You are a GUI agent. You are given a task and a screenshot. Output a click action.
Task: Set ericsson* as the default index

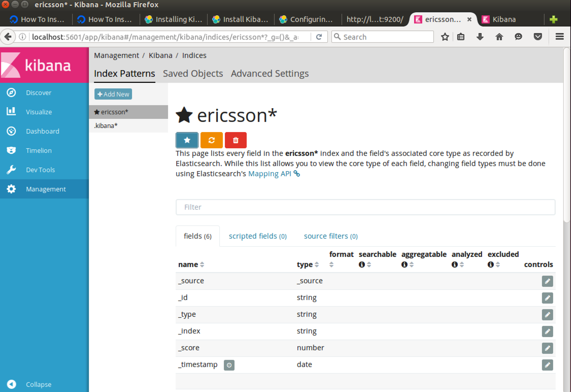coord(187,140)
